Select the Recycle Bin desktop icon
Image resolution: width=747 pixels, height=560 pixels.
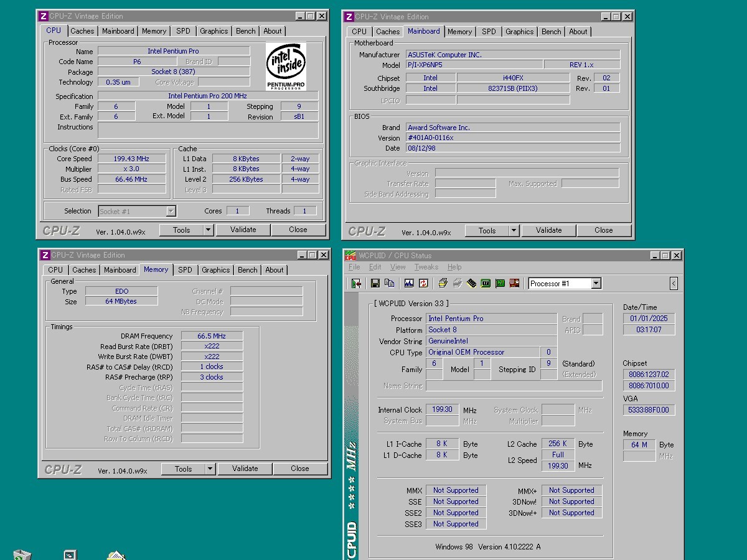click(x=22, y=555)
